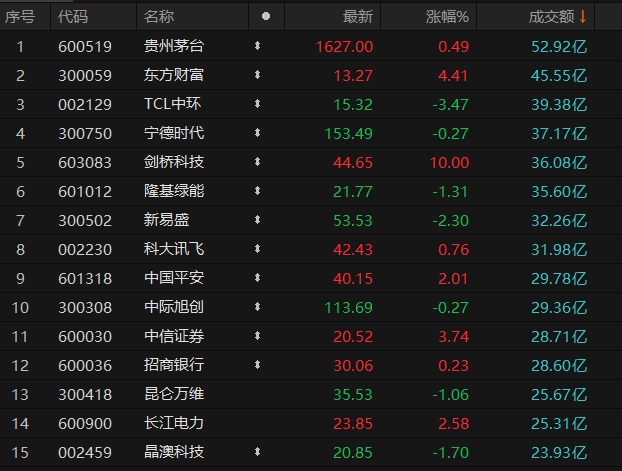Select row 13 昆仑万维
Viewport: 622px width, 471px height.
pos(174,394)
